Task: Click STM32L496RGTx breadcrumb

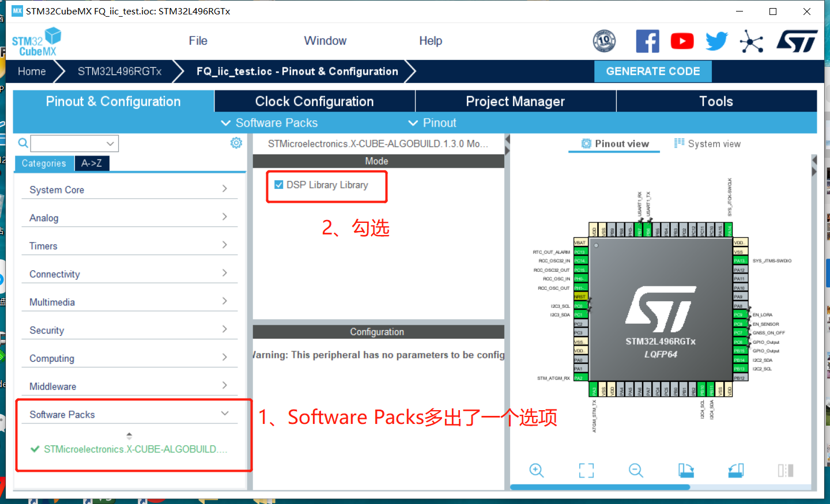Action: pyautogui.click(x=120, y=71)
